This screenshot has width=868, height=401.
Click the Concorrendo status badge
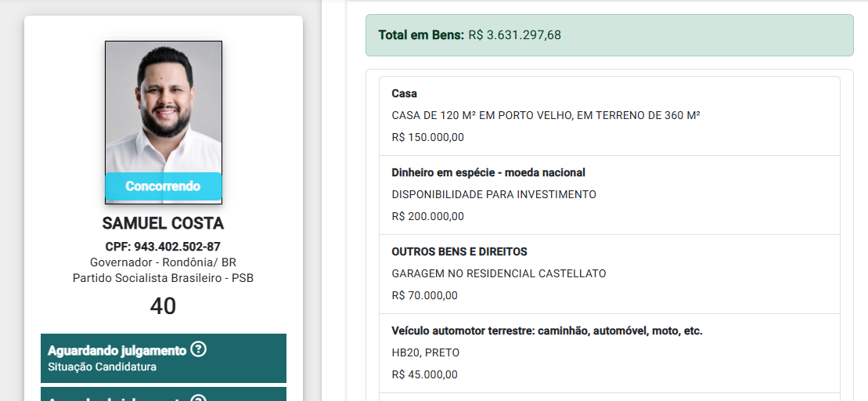(x=164, y=186)
